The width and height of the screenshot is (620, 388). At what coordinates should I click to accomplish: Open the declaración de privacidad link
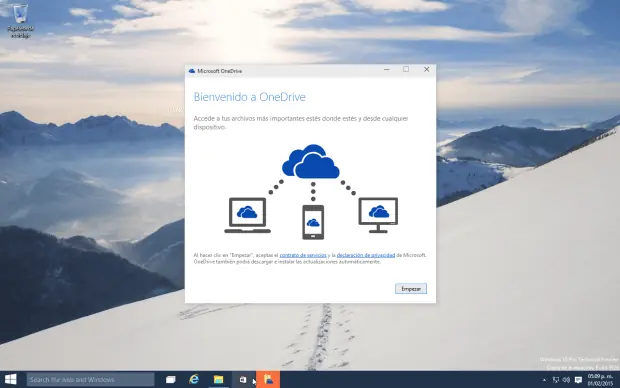click(366, 255)
